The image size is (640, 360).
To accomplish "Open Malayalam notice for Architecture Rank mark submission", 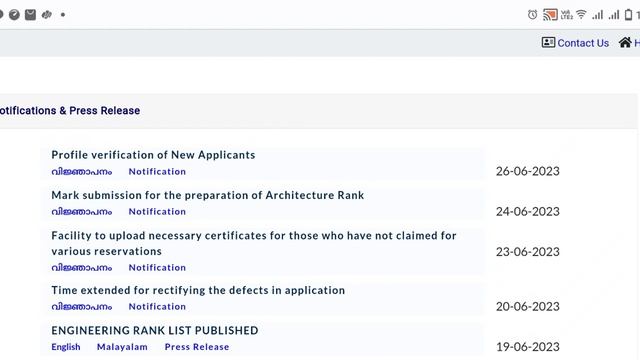I will (82, 212).
